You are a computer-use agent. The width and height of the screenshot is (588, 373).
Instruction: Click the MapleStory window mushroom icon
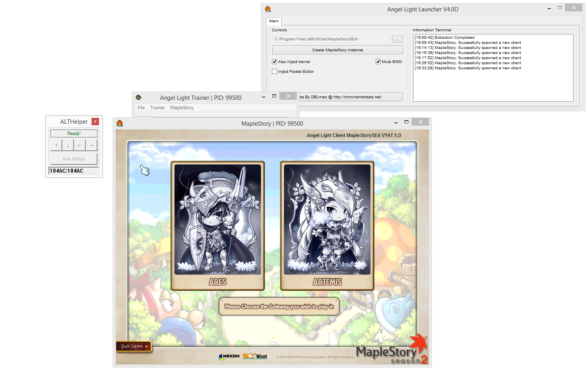[120, 123]
